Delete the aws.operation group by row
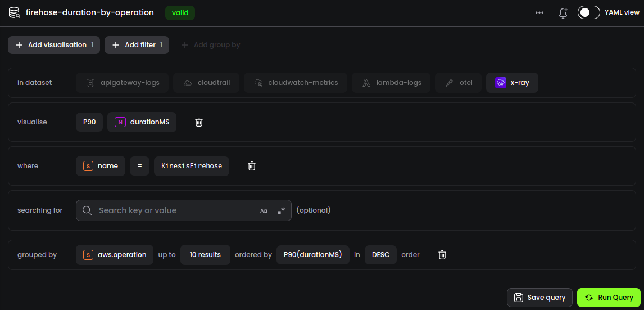This screenshot has height=310, width=644. point(442,255)
